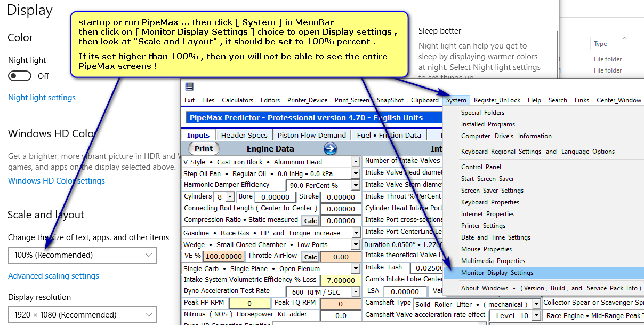Expand the V-Style Cast-iron Block dropdown
Viewport: 644px width, 325px height.
(356, 162)
